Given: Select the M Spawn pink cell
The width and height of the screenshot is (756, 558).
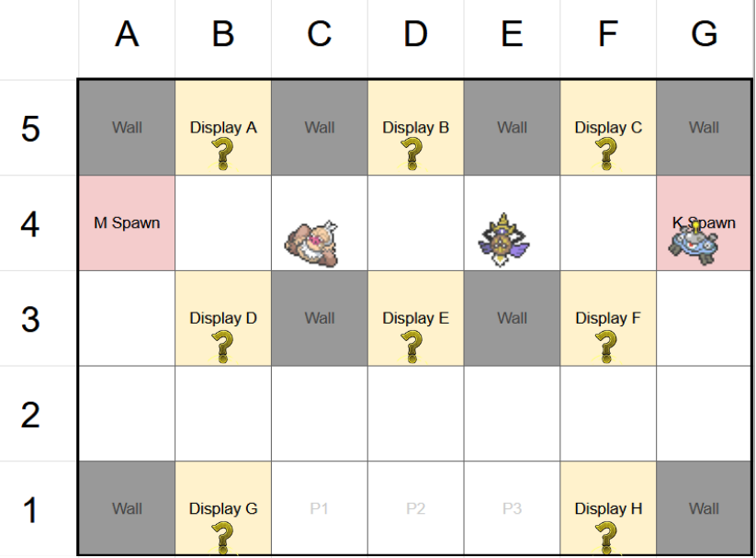Looking at the screenshot, I should [127, 223].
